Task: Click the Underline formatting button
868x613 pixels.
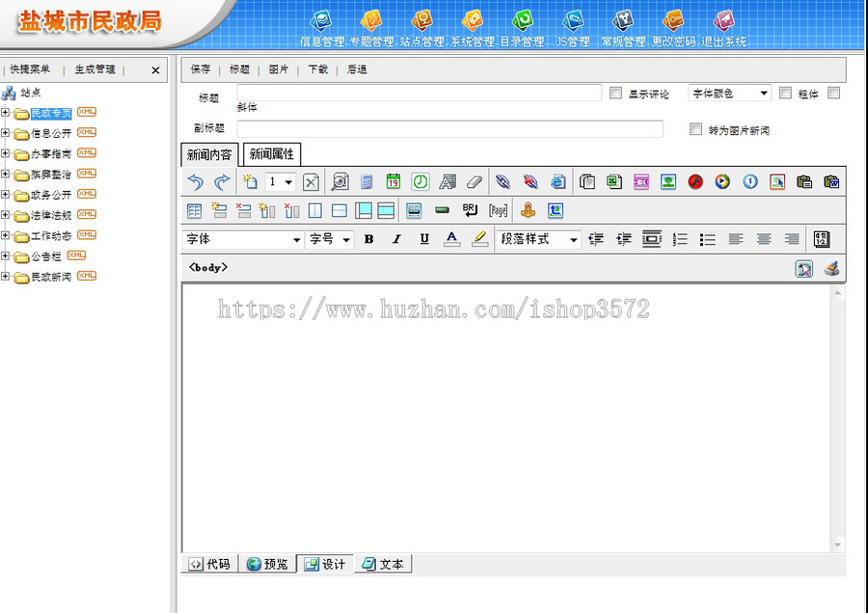Action: pyautogui.click(x=424, y=239)
